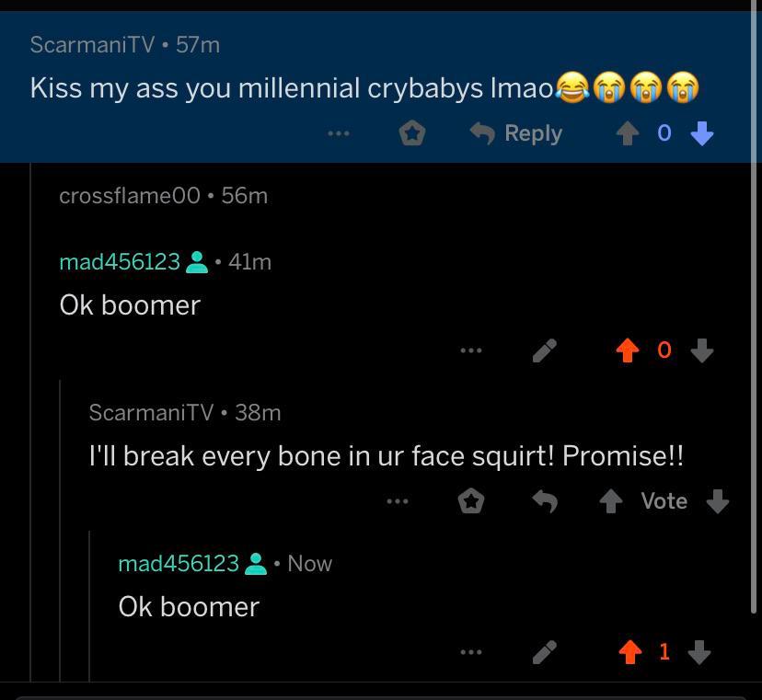The width and height of the screenshot is (762, 700).
Task: Tap Vote on ScarmaniTV's threatening reply
Action: (x=663, y=501)
